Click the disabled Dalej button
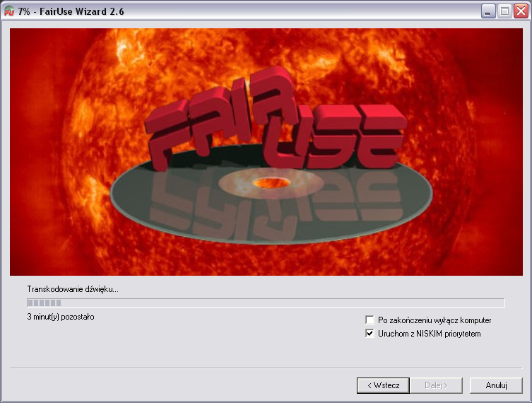 coord(436,385)
